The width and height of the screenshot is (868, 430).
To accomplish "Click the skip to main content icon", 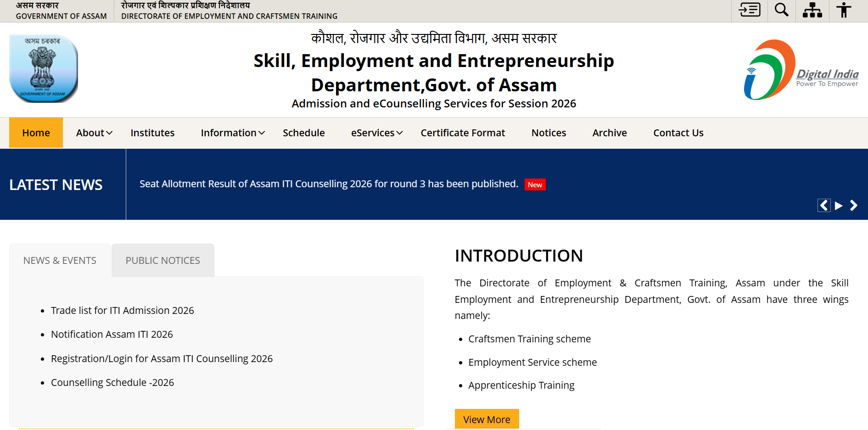I will click(x=750, y=10).
